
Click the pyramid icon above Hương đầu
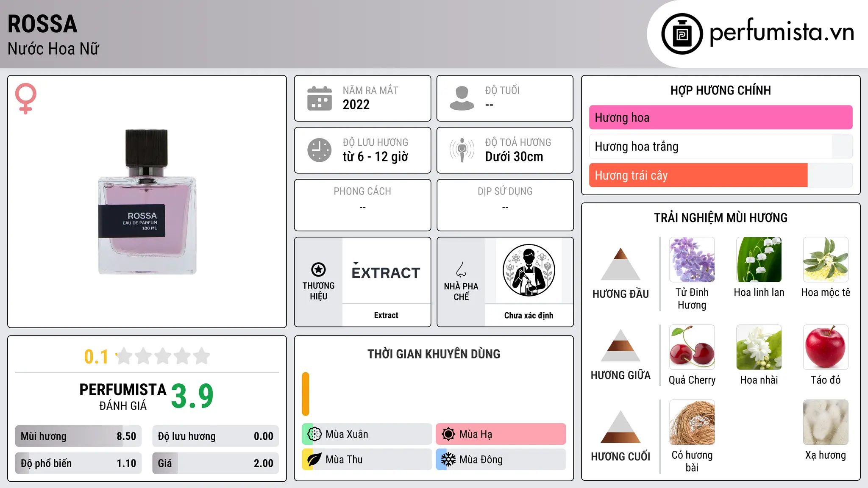point(620,264)
